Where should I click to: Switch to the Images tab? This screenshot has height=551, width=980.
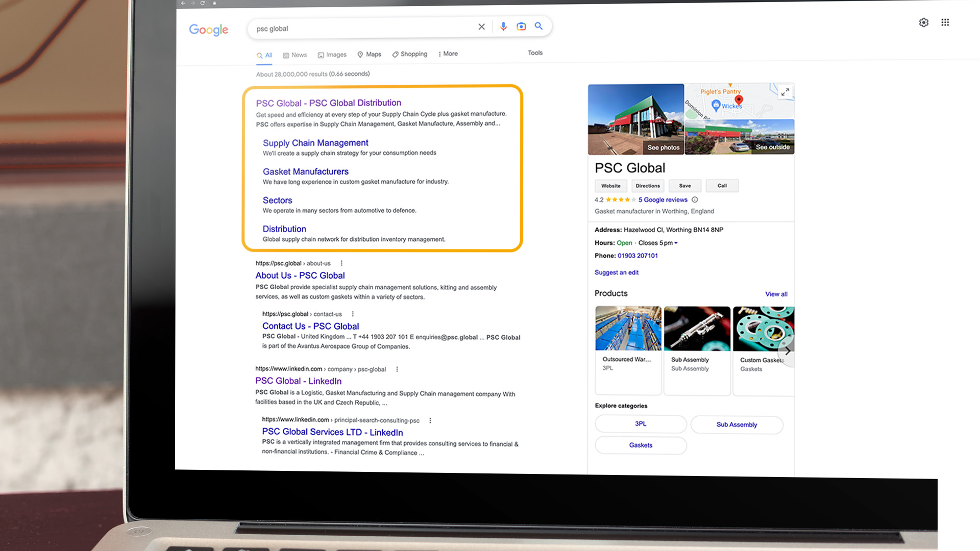click(x=332, y=55)
